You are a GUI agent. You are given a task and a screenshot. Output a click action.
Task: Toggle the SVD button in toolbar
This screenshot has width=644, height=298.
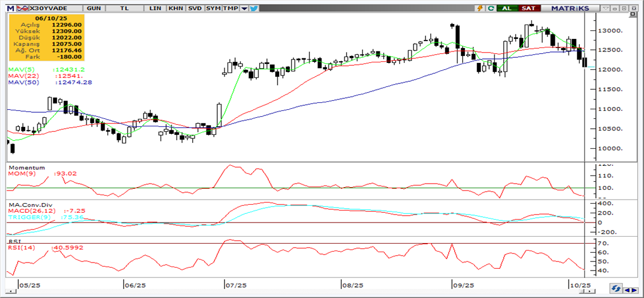click(x=194, y=9)
